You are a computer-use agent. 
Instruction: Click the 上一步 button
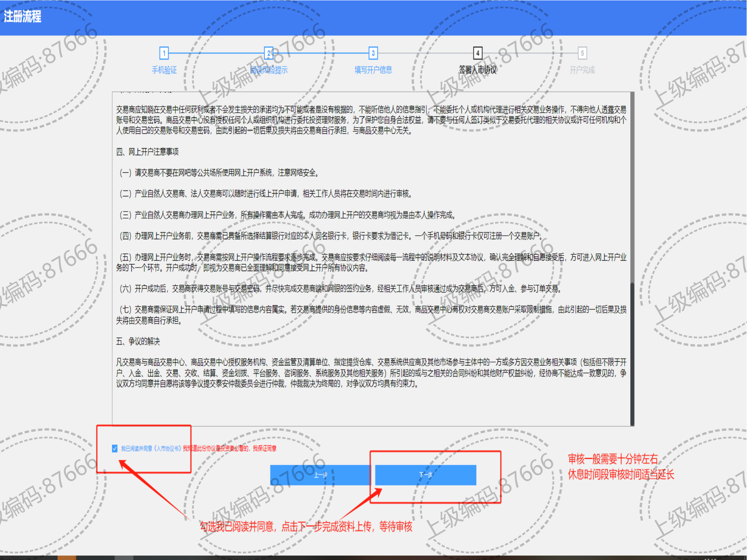pos(321,475)
